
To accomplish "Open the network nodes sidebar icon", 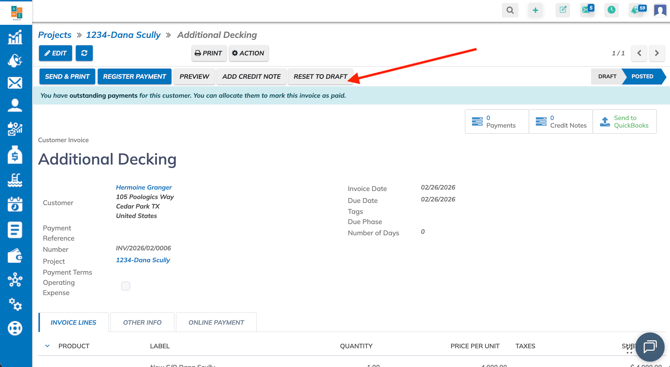I will click(15, 280).
